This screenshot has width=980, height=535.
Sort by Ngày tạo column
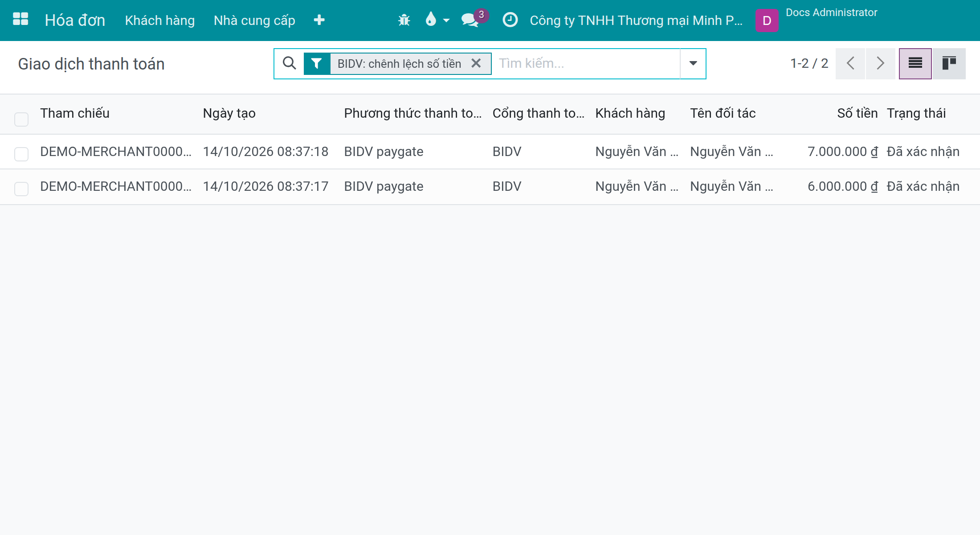229,113
